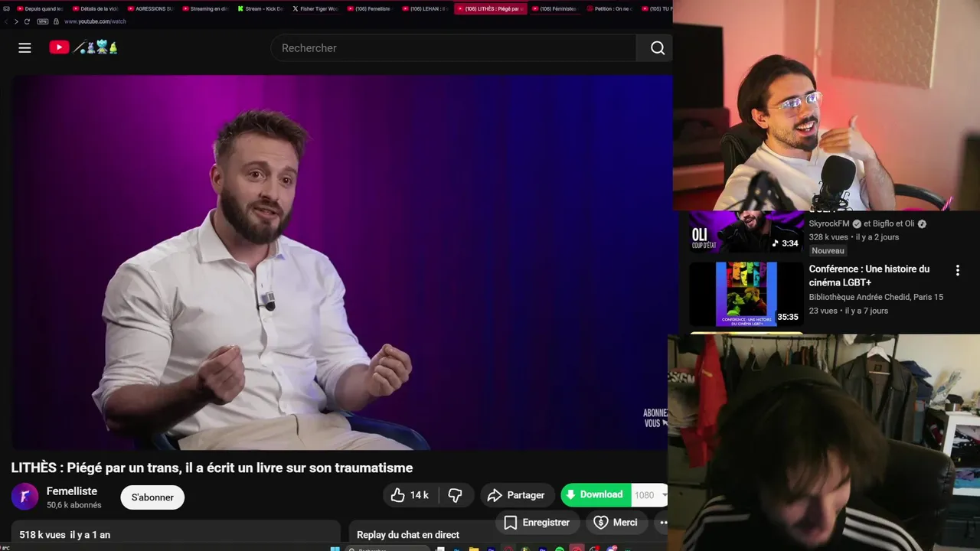This screenshot has width=980, height=551.
Task: Switch to the (105) TU tab
Action: tap(656, 8)
